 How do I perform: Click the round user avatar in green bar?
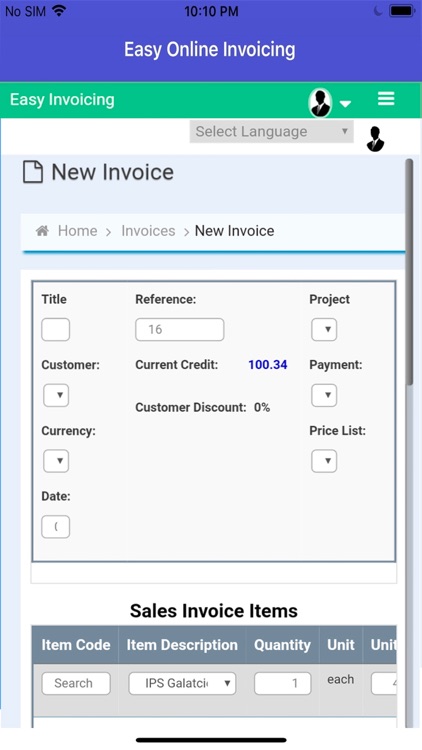click(320, 102)
